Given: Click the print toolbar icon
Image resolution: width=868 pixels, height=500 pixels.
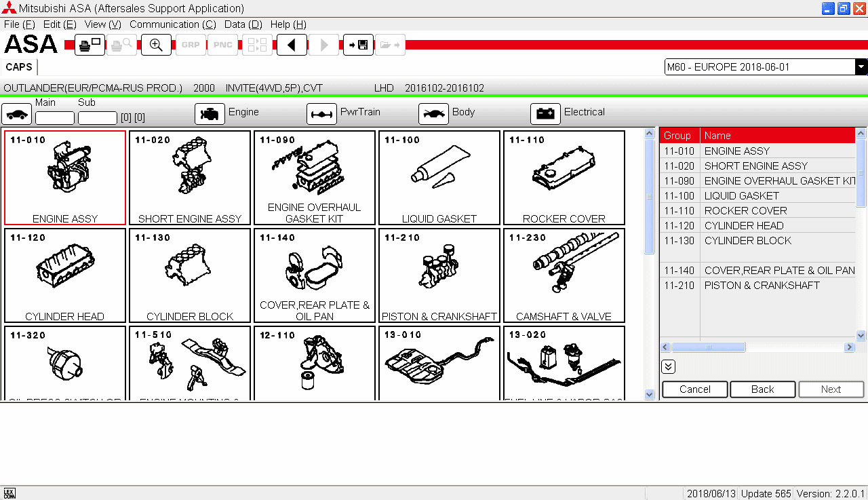Looking at the screenshot, I should tap(90, 45).
